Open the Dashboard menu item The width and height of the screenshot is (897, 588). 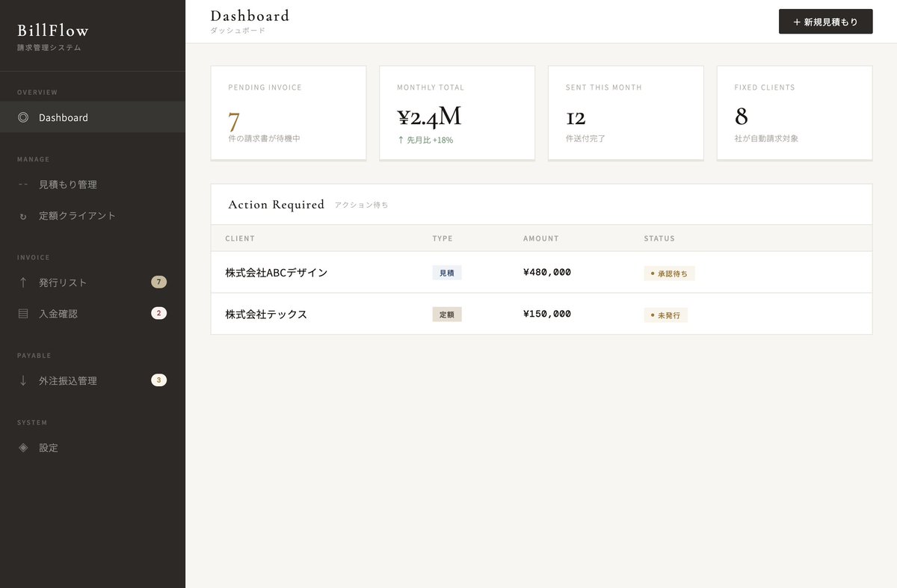93,117
